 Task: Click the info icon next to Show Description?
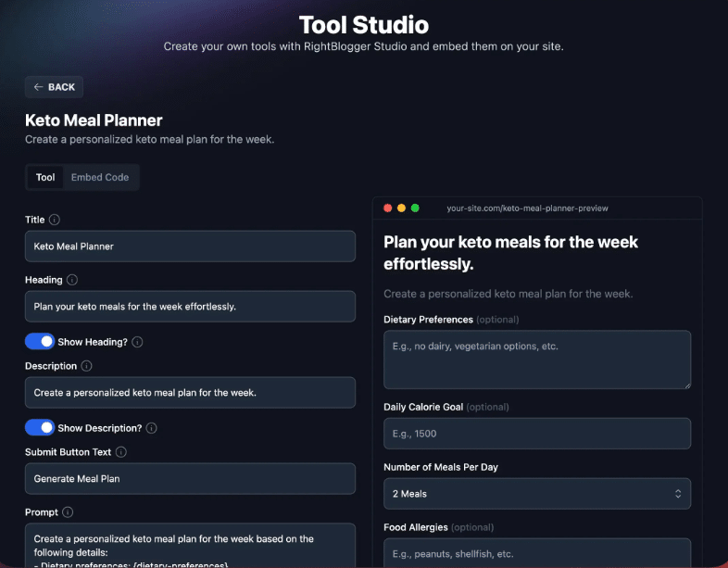[151, 428]
